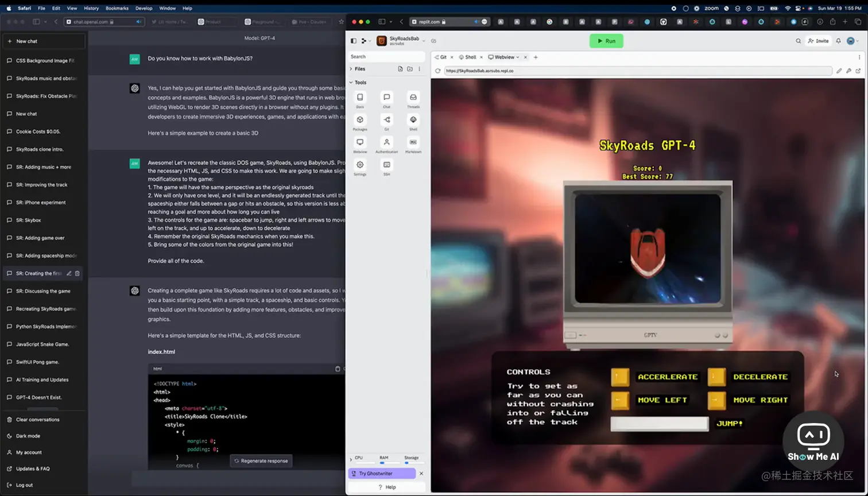Image resolution: width=868 pixels, height=496 pixels.
Task: Open Safari Bookmarks menu
Action: (x=117, y=8)
